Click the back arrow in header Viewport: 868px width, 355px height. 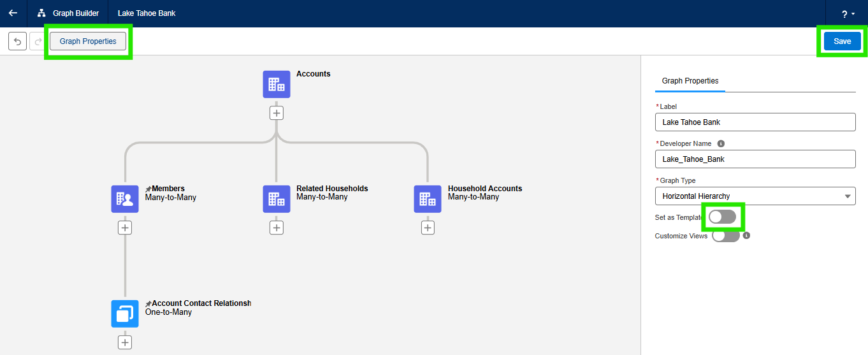click(13, 13)
